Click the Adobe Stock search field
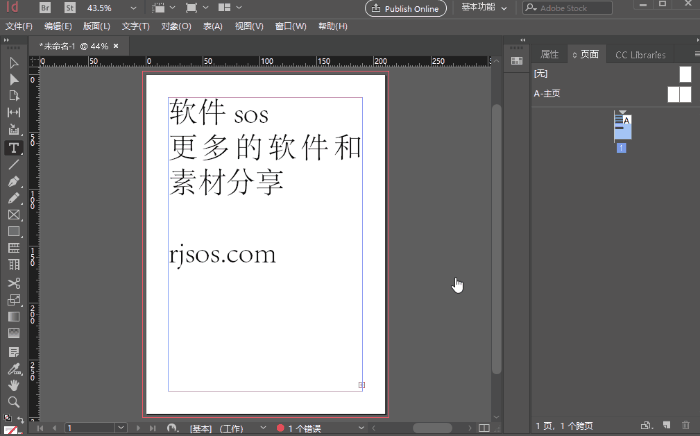The width and height of the screenshot is (700, 436). [567, 8]
